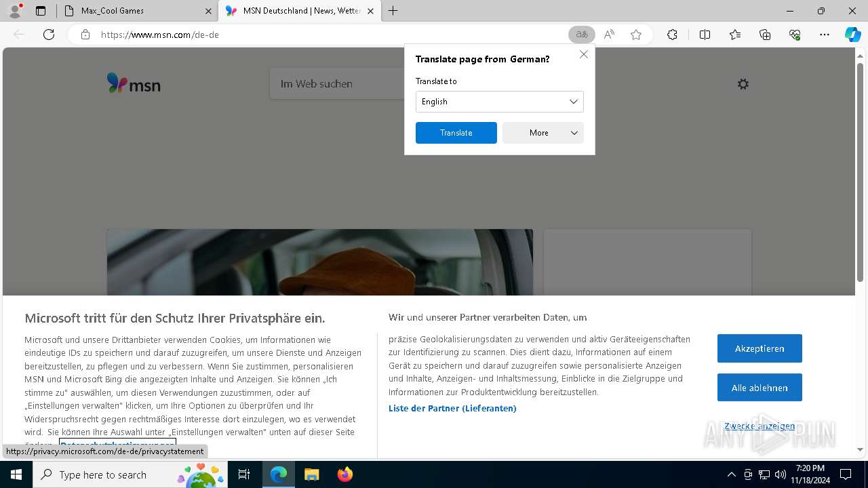Close the Max_Cool Games tab
The width and height of the screenshot is (868, 488).
208,11
